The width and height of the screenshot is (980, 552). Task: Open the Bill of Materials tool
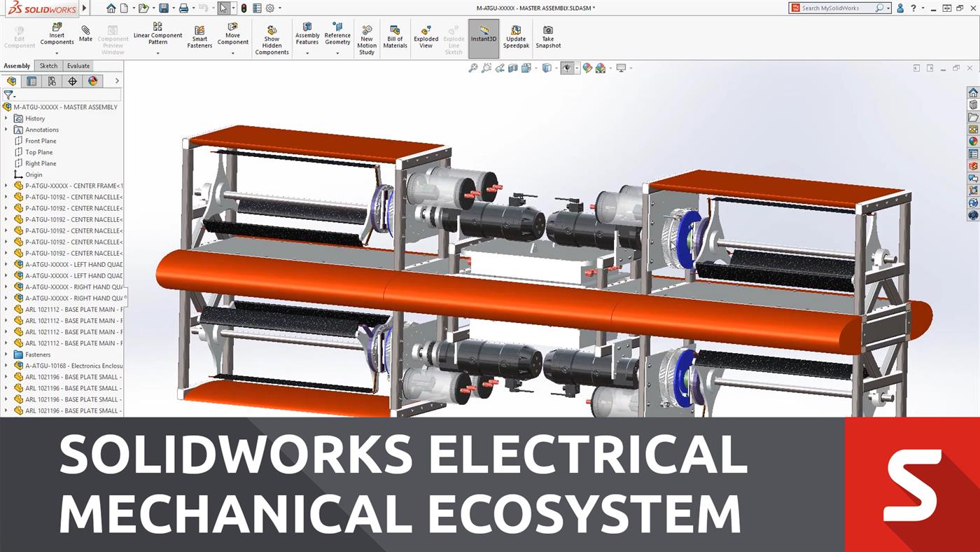(395, 36)
